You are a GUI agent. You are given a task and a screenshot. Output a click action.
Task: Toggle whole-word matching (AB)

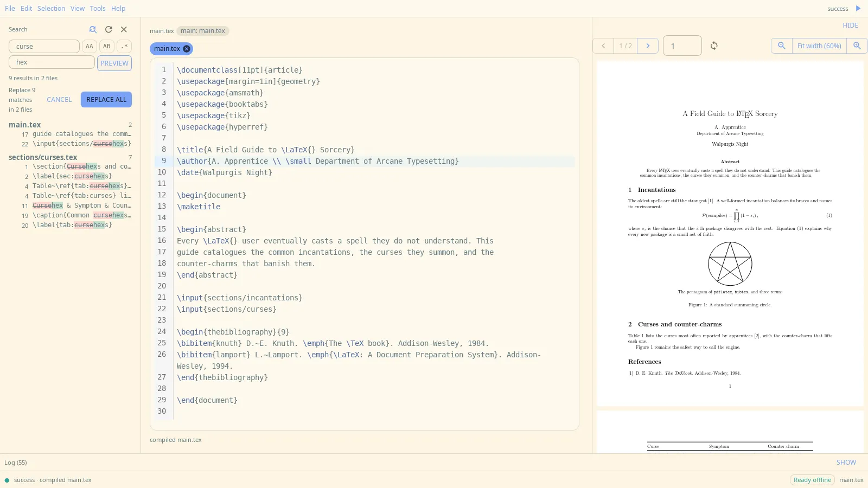pyautogui.click(x=107, y=47)
